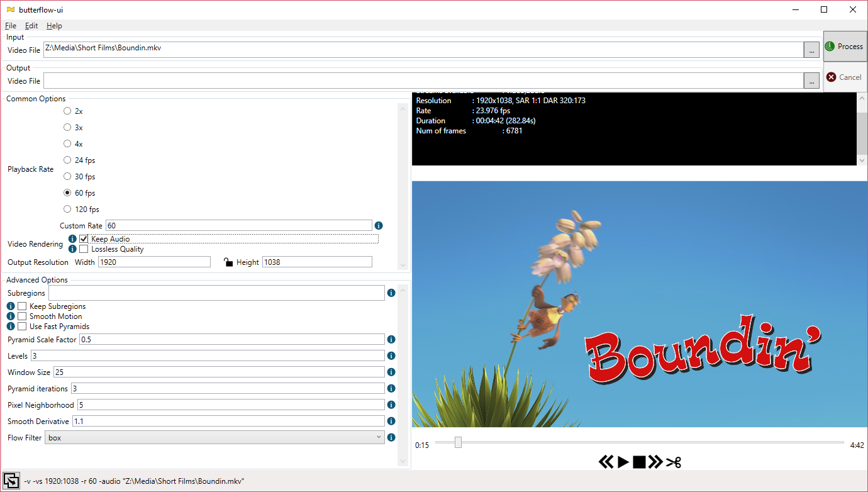Open info icon beside Smooth Motion
Screen dimensions: 868x492
click(x=11, y=316)
